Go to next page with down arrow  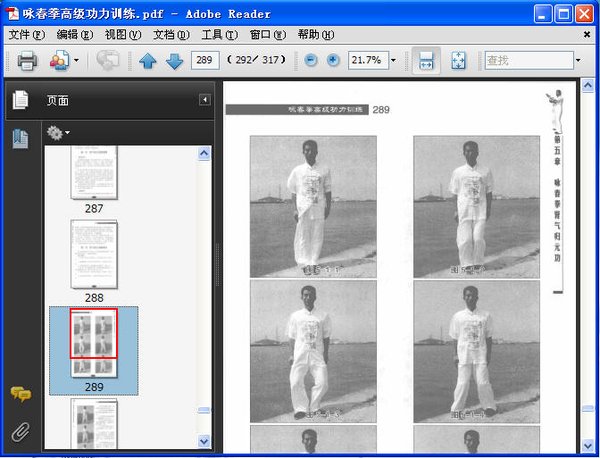point(173,61)
